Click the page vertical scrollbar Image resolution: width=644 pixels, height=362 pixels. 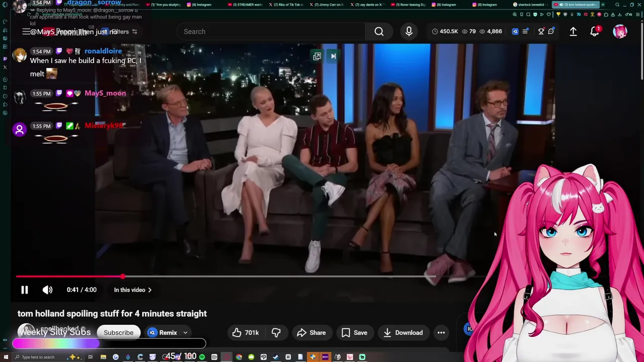tap(641, 50)
